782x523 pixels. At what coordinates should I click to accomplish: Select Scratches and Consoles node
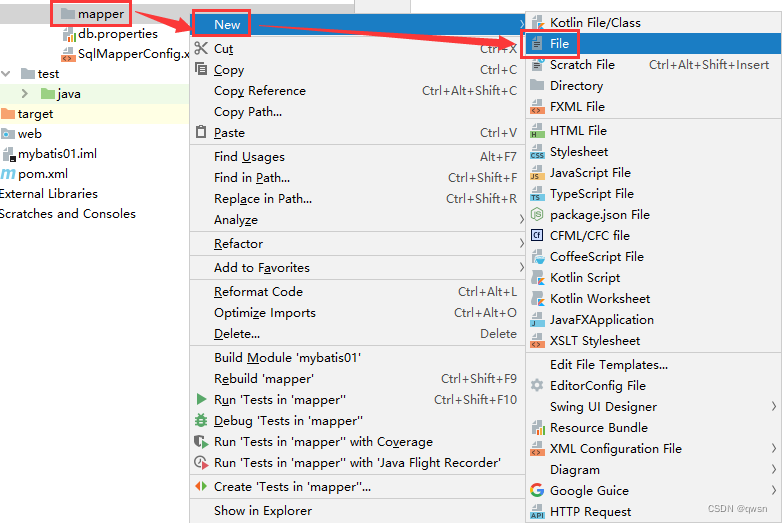(x=68, y=213)
